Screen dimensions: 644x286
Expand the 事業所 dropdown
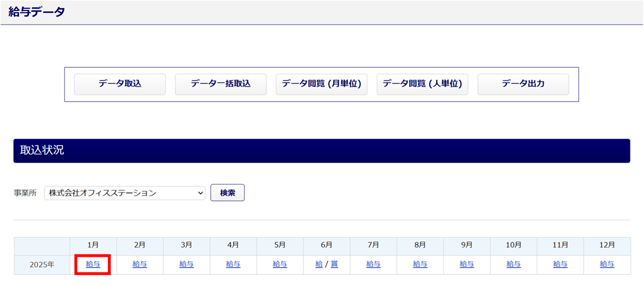point(125,193)
